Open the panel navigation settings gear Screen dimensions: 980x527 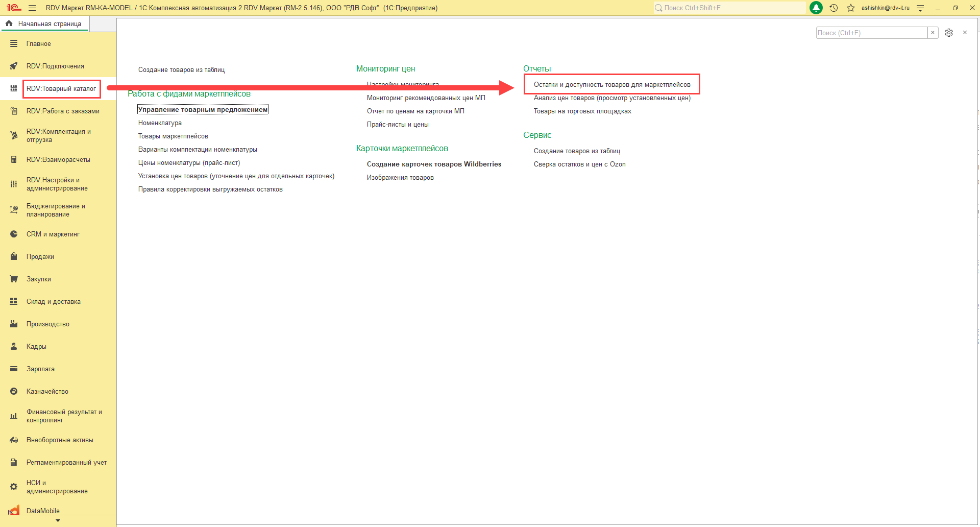949,33
